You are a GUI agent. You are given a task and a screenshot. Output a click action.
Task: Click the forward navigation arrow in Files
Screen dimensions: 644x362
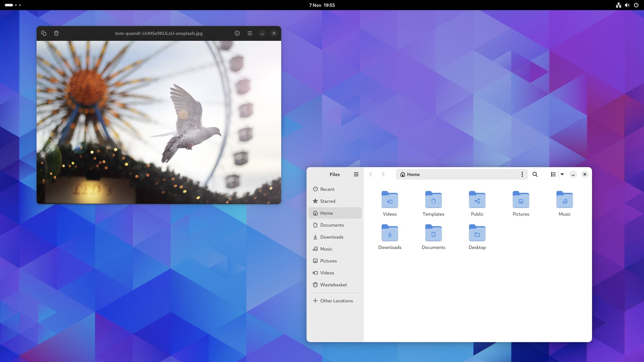pos(383,174)
